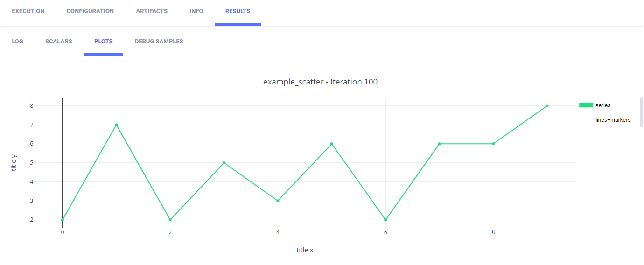Toggle the 'series' legend label
Viewport: 644px width, 265px height.
603,105
